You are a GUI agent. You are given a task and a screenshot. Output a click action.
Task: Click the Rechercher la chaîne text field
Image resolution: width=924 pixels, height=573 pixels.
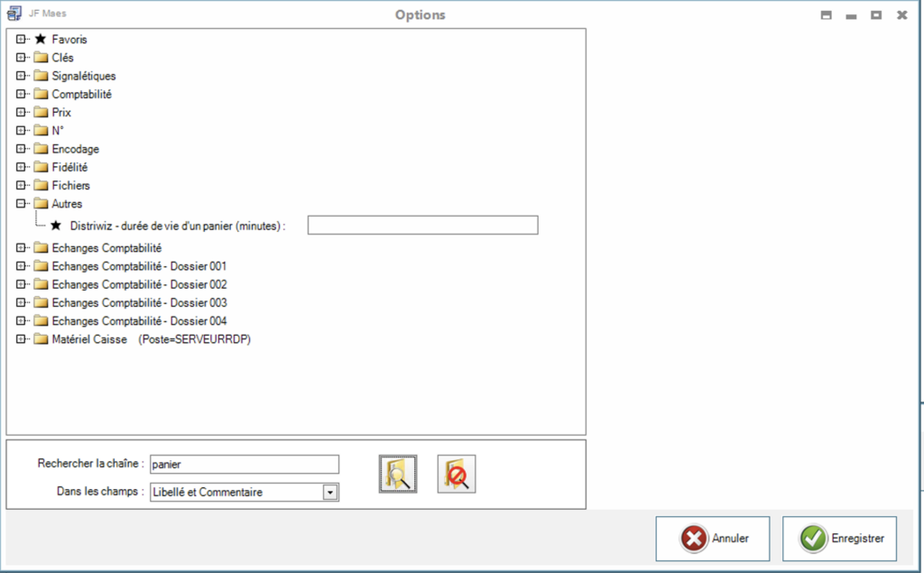[x=244, y=464]
